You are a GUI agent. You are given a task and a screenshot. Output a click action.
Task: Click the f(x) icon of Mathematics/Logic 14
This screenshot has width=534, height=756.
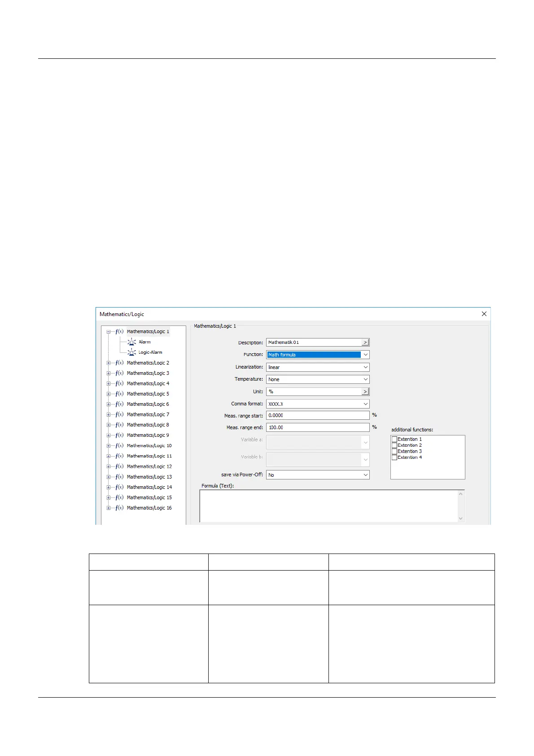pyautogui.click(x=119, y=487)
